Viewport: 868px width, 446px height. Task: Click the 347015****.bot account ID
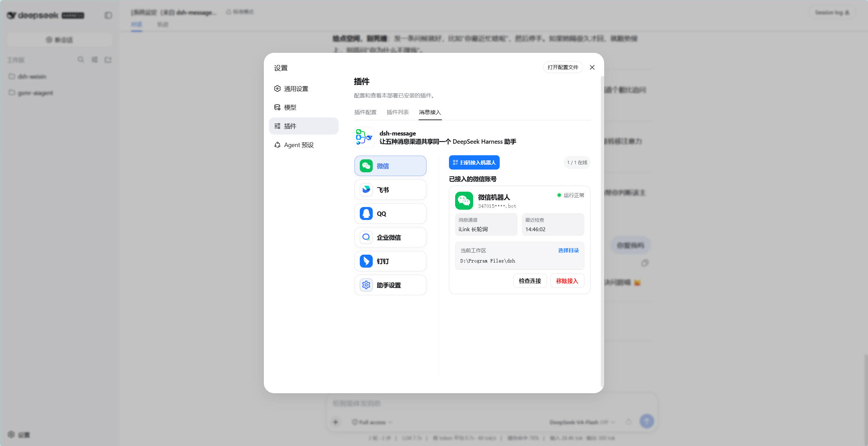[x=497, y=206]
